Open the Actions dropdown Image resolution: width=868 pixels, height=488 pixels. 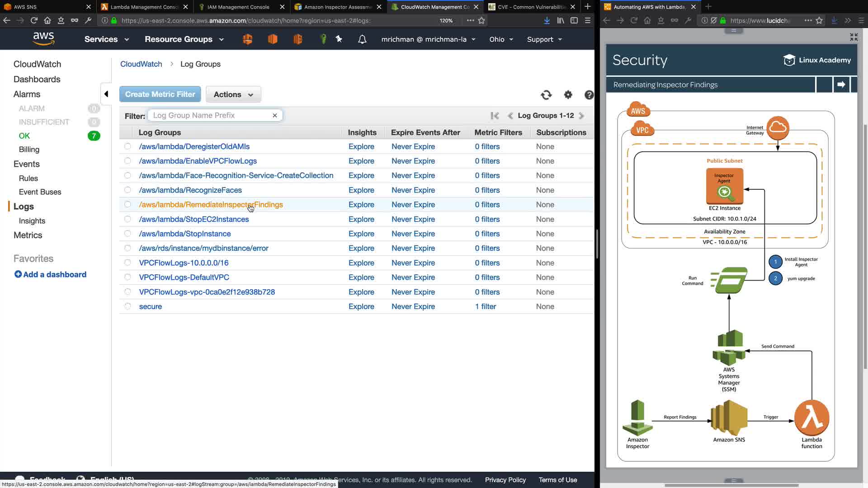[x=233, y=94]
